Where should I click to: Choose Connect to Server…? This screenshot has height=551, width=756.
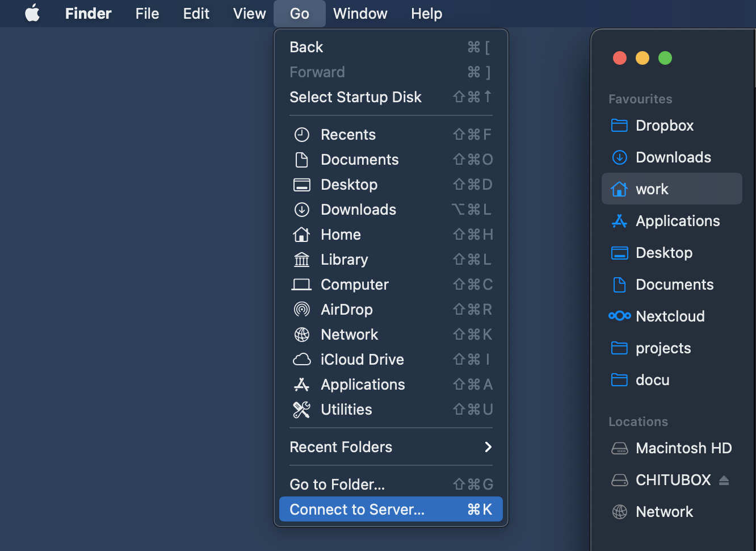(x=391, y=510)
